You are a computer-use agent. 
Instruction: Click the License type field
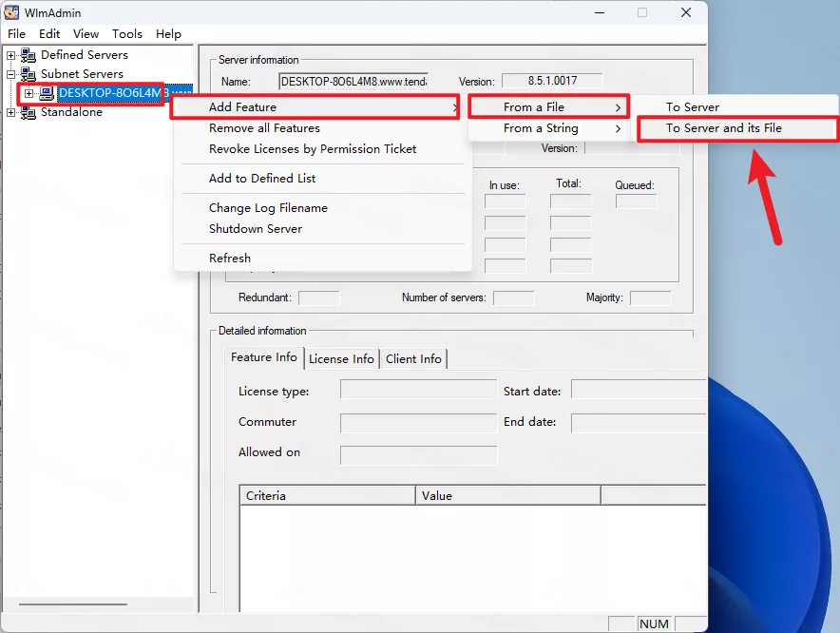(418, 391)
